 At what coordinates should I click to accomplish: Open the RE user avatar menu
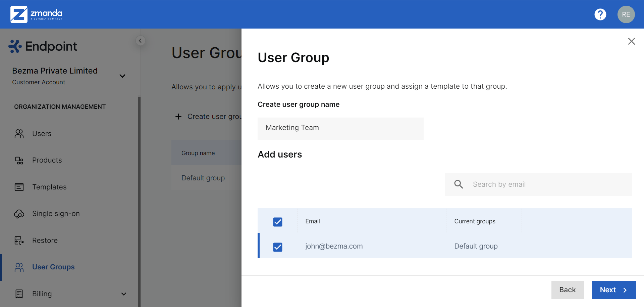[x=626, y=14]
